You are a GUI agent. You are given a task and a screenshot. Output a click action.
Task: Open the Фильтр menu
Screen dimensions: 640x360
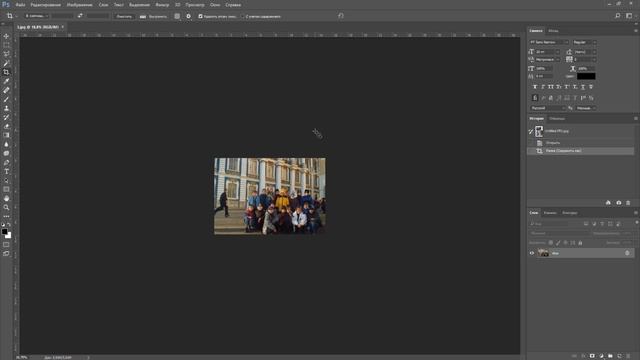click(162, 5)
